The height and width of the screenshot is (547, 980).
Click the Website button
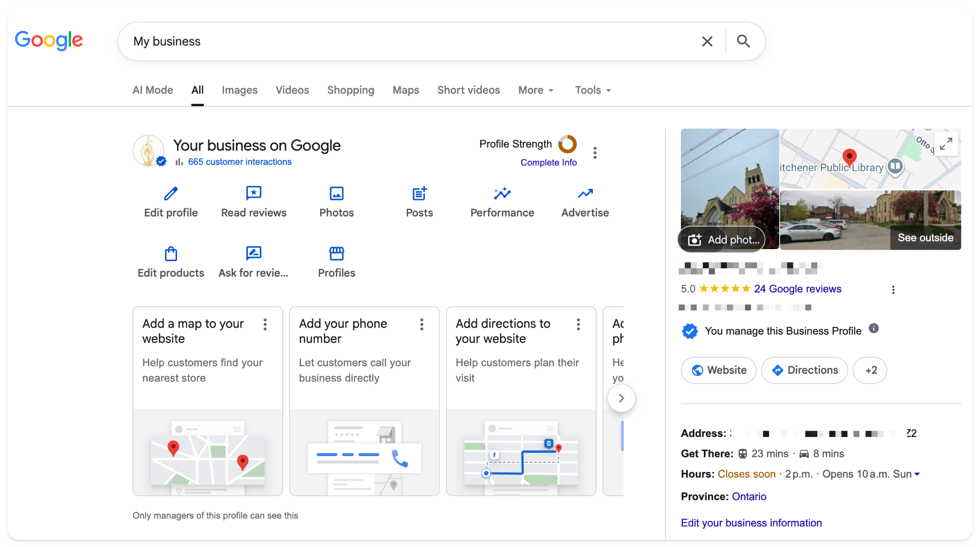pos(719,370)
